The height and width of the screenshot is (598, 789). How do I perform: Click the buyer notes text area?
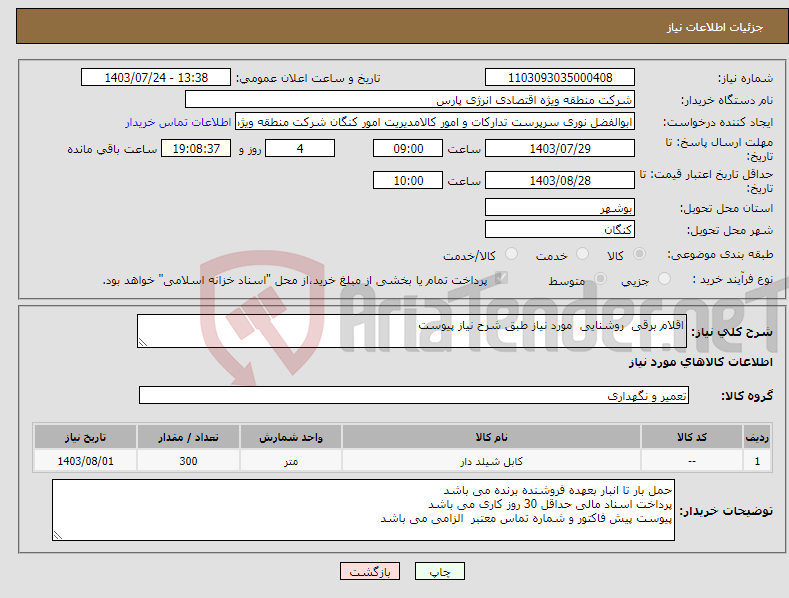coord(363,510)
